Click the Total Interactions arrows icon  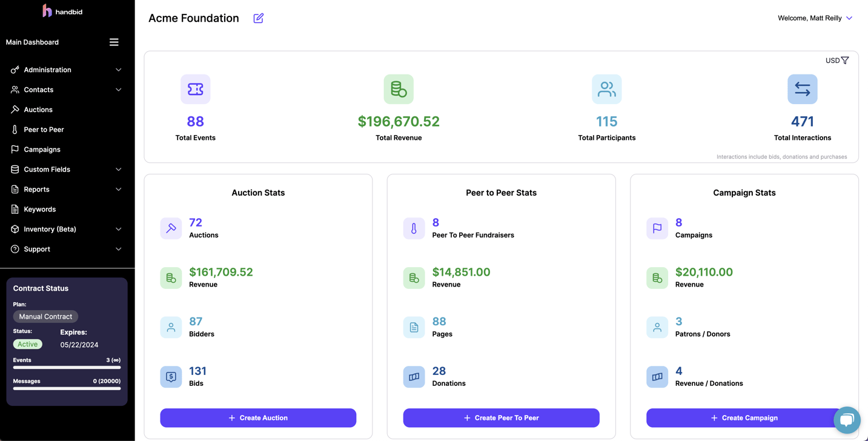click(803, 89)
